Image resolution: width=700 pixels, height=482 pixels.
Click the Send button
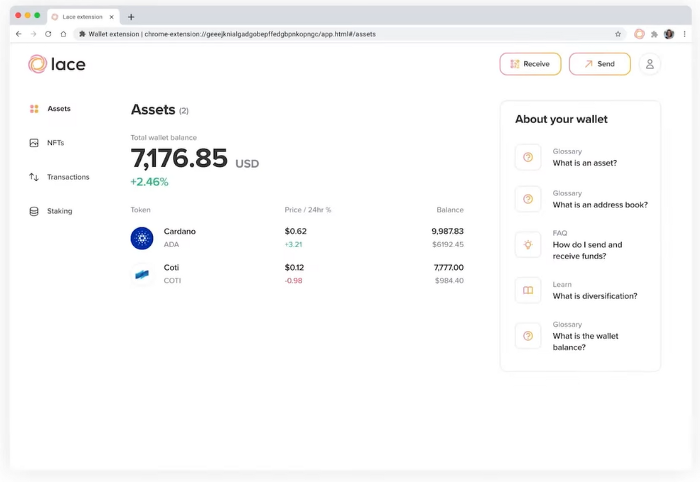(x=600, y=64)
